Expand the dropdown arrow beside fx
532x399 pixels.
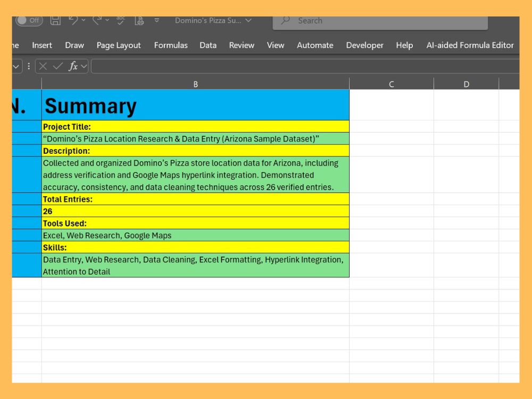click(84, 66)
